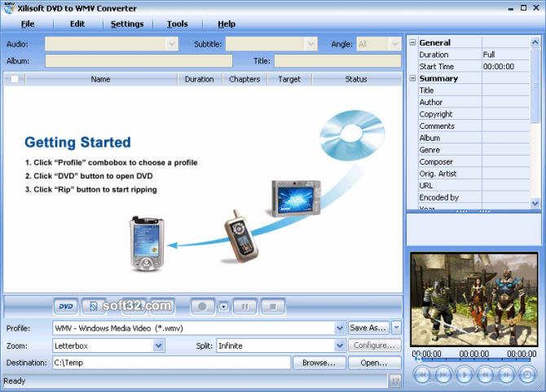Select the Encoded by property row
Image resolution: width=546 pixels, height=392 pixels.
tap(473, 197)
